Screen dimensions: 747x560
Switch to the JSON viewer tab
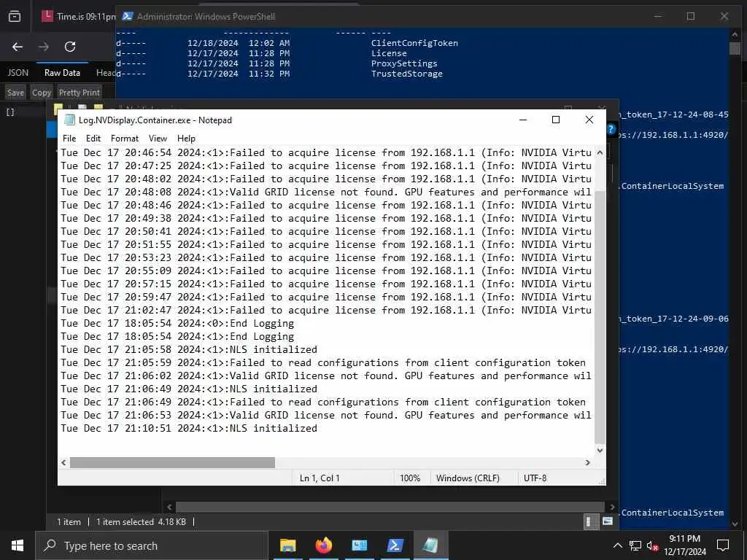point(18,73)
